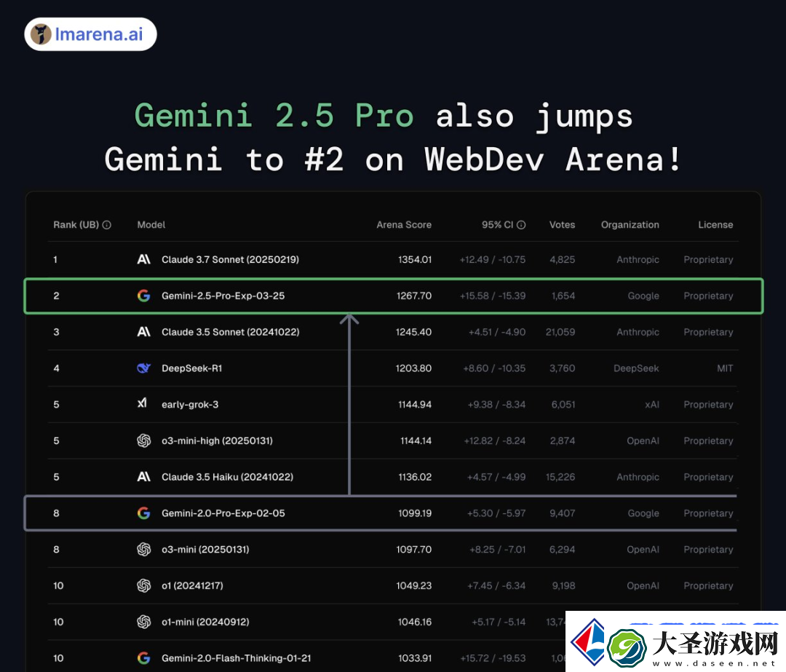Click the confidence interval +15.72 / -19.53
This screenshot has width=786, height=672.
pos(493,658)
